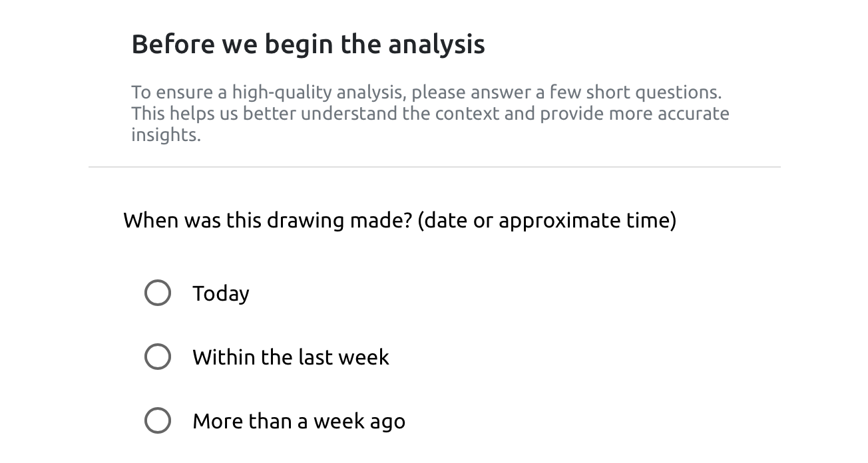Viewport: 868px width, 463px height.
Task: Click the 'Before we begin the analysis' heading
Action: 308,43
